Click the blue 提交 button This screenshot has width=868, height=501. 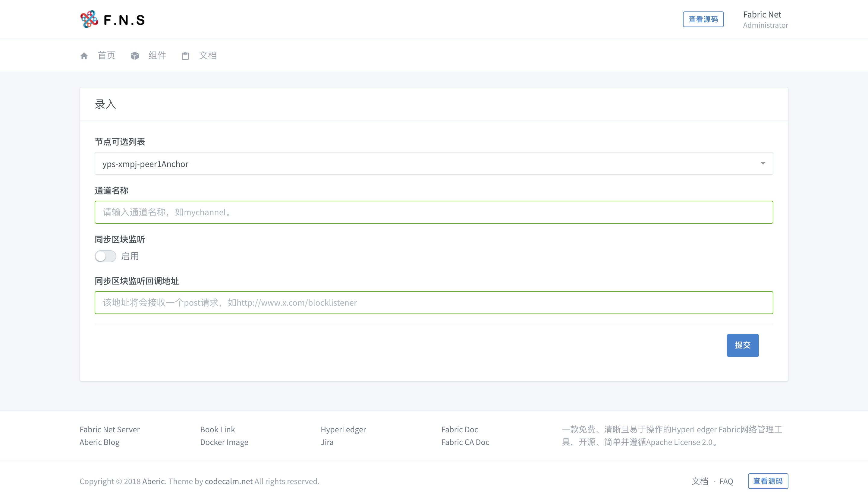(x=742, y=345)
